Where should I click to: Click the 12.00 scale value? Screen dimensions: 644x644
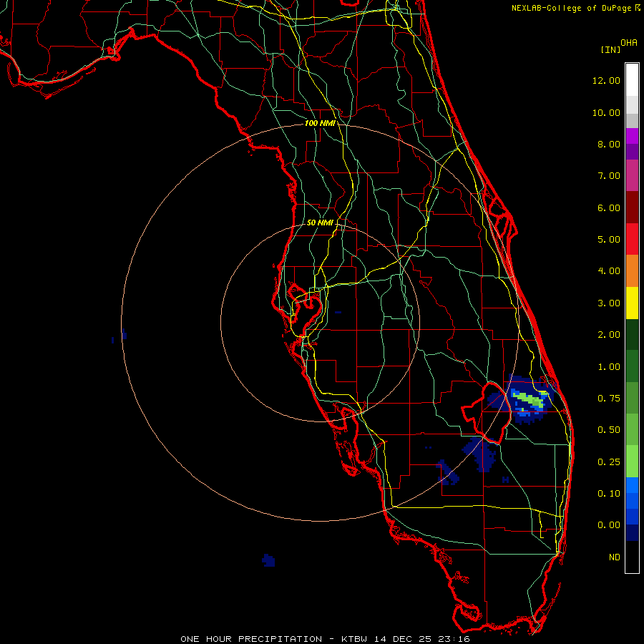(x=606, y=80)
